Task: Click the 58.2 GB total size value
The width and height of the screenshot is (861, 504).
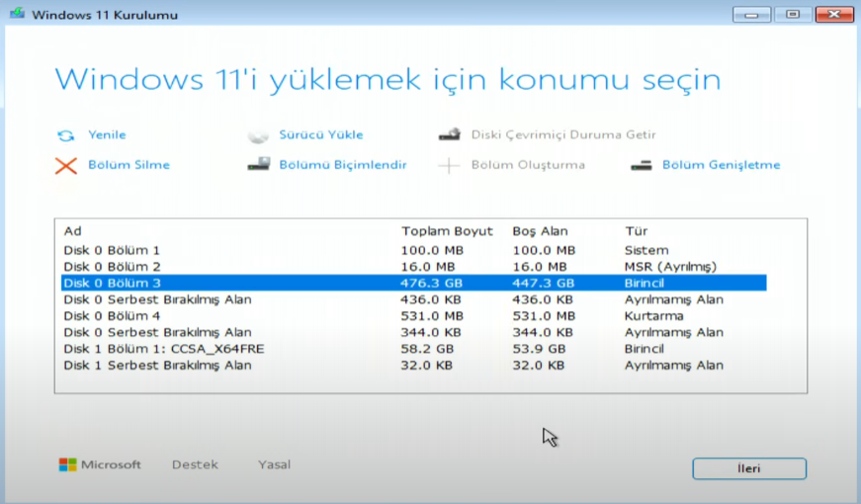Action: (x=427, y=349)
